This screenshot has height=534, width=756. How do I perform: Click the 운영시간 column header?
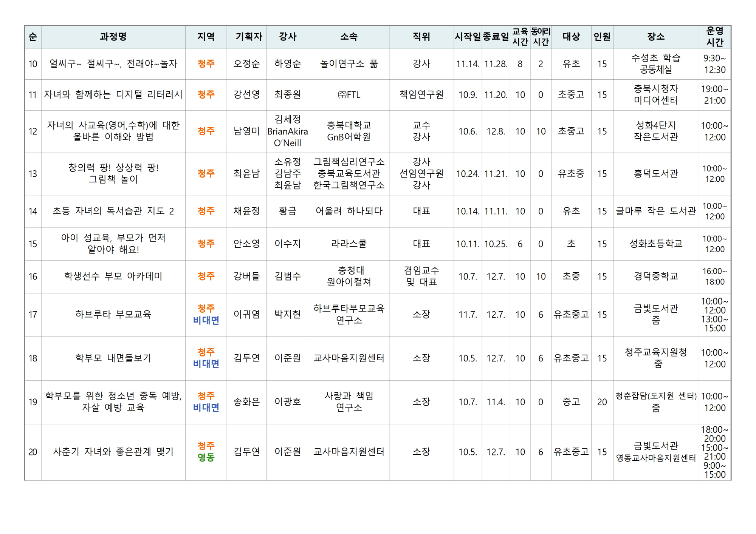pyautogui.click(x=715, y=37)
